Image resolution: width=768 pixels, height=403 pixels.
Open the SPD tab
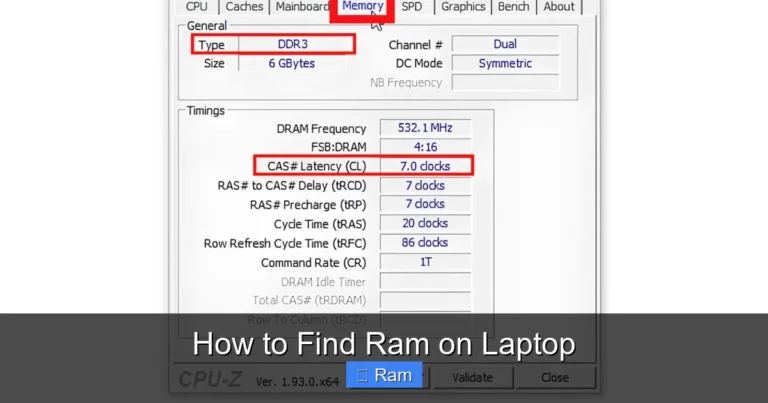[x=411, y=7]
